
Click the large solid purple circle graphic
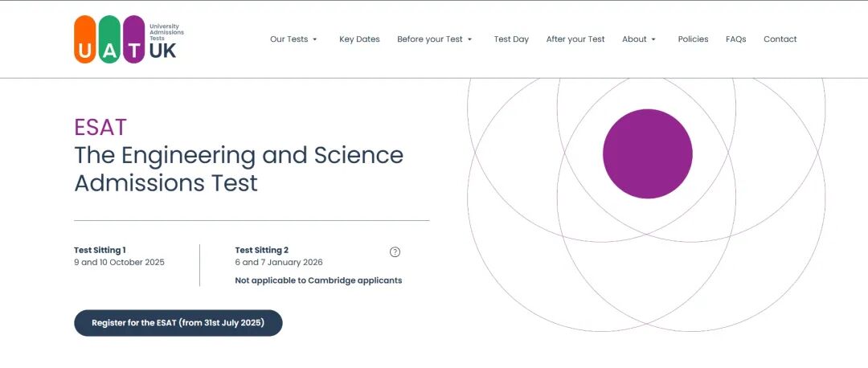(647, 153)
